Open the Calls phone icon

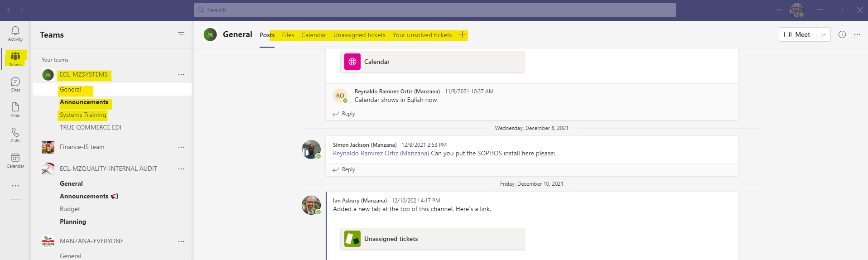15,135
